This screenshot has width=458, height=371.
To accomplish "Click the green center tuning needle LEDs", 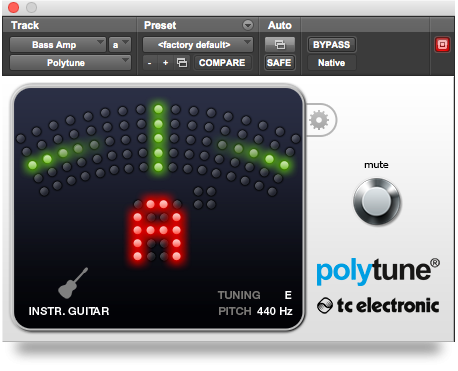I will pos(158,138).
